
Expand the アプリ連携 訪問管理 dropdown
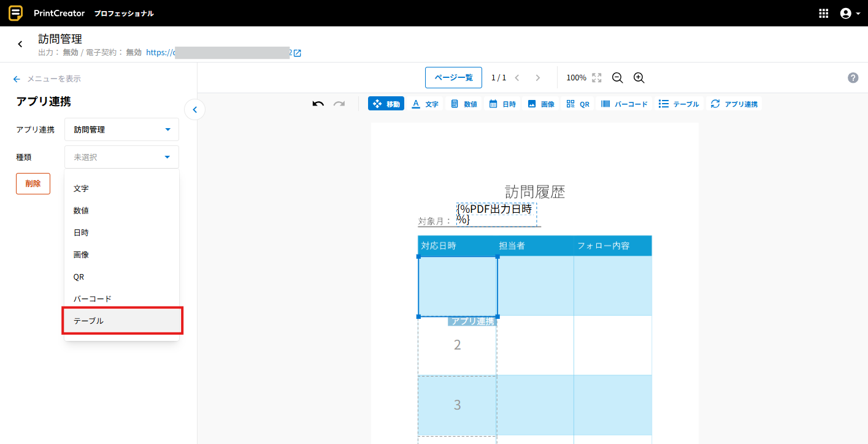[x=121, y=129]
